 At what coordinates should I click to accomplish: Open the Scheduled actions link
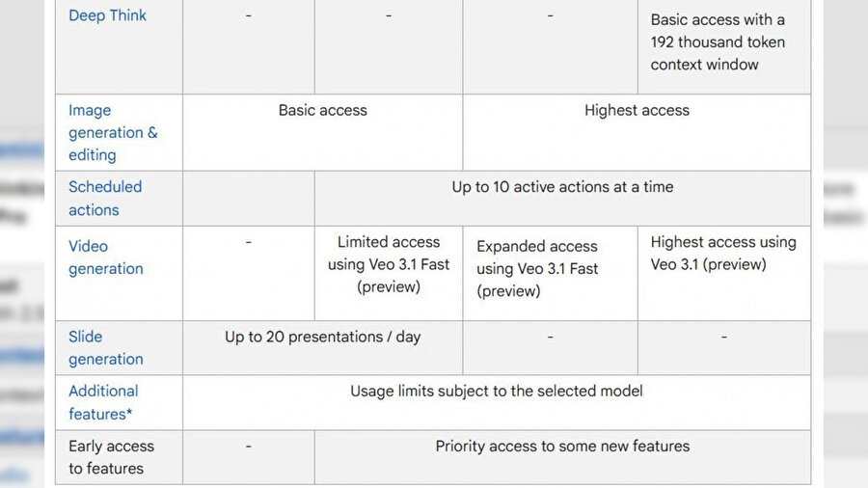[105, 198]
